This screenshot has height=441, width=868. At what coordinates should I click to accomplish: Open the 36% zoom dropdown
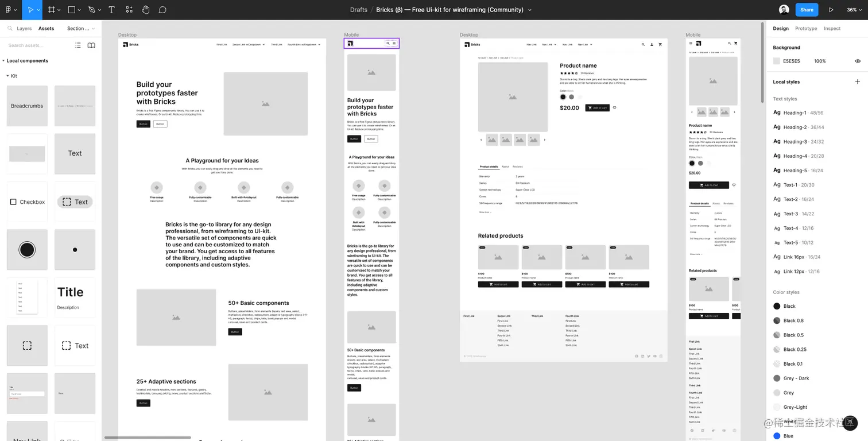click(854, 10)
